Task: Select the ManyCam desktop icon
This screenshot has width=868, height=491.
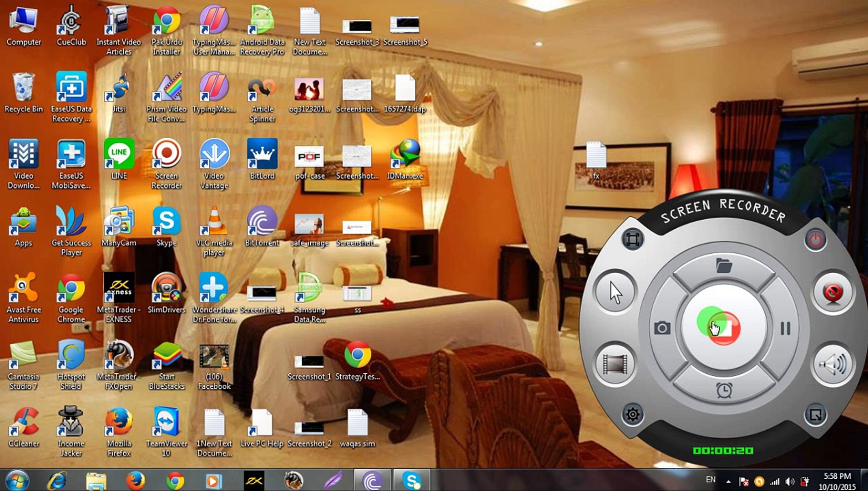Action: 119,226
